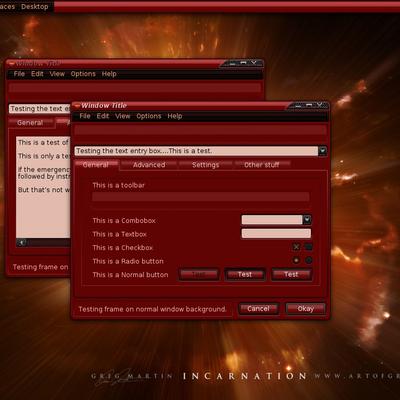The height and width of the screenshot is (400, 400).
Task: Expand the text entry box dropdown arrow
Action: (322, 151)
